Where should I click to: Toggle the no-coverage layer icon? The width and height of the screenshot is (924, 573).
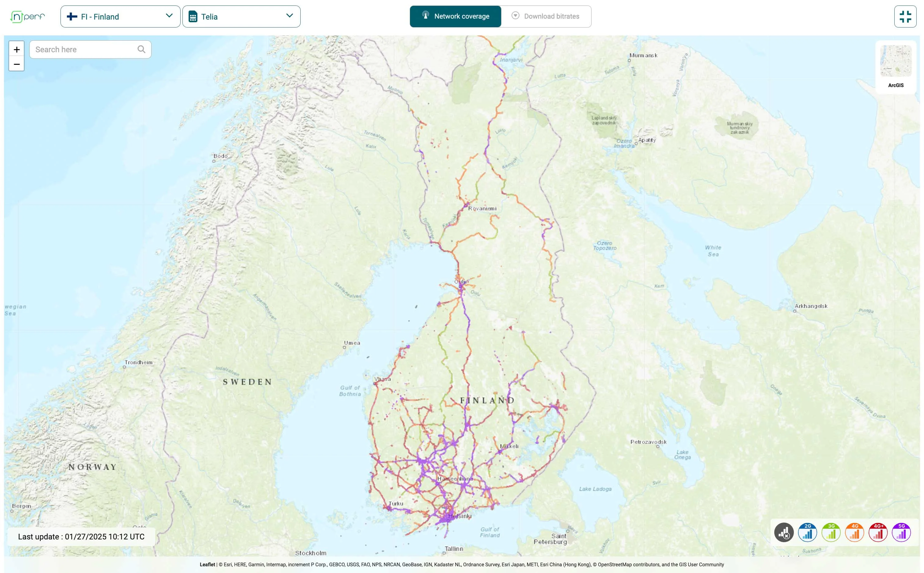tap(784, 532)
